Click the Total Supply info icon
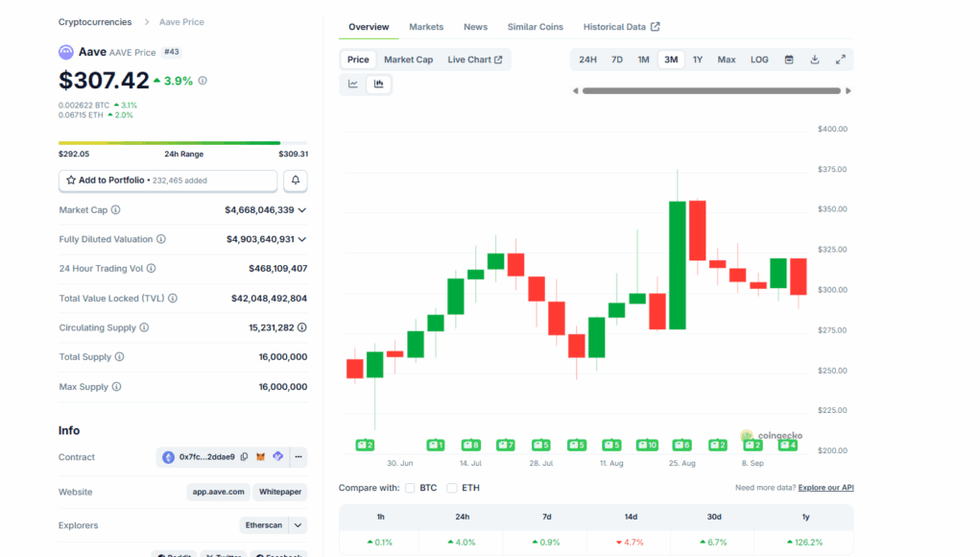This screenshot has height=557, width=980. click(x=119, y=357)
